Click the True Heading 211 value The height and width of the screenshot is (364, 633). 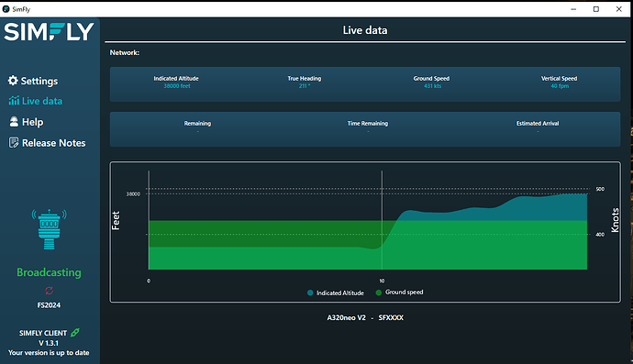(x=305, y=86)
